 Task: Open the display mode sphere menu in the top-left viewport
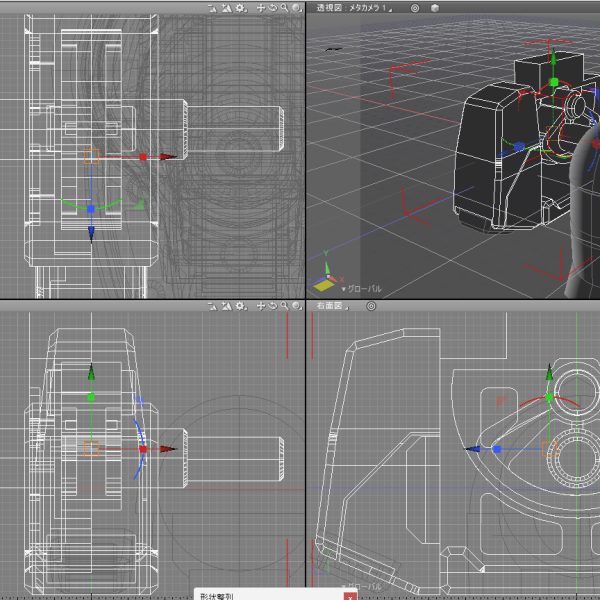[297, 8]
